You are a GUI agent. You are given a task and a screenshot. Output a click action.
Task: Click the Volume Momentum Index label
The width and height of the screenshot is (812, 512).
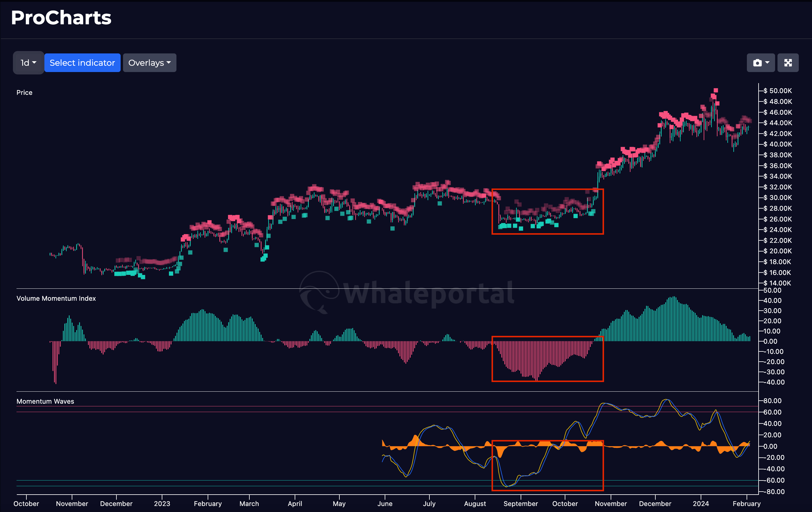click(56, 299)
